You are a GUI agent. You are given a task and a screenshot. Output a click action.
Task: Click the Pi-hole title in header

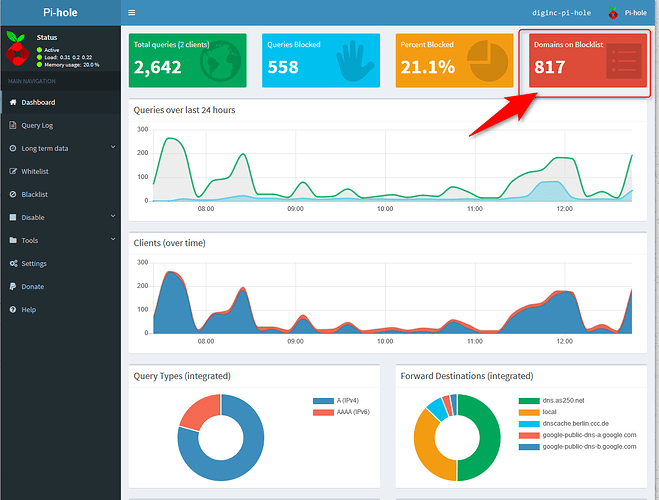[60, 13]
